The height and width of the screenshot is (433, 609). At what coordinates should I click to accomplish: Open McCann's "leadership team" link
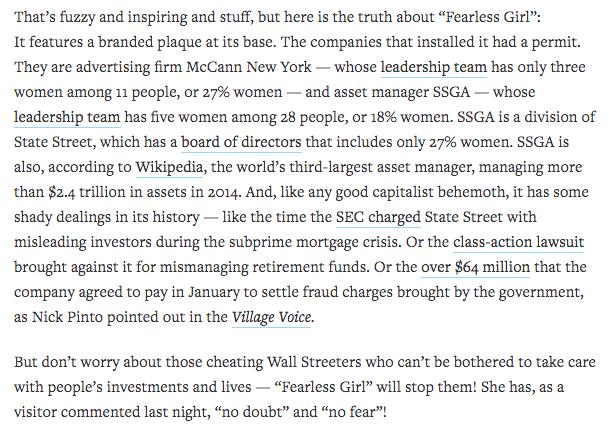coord(433,67)
